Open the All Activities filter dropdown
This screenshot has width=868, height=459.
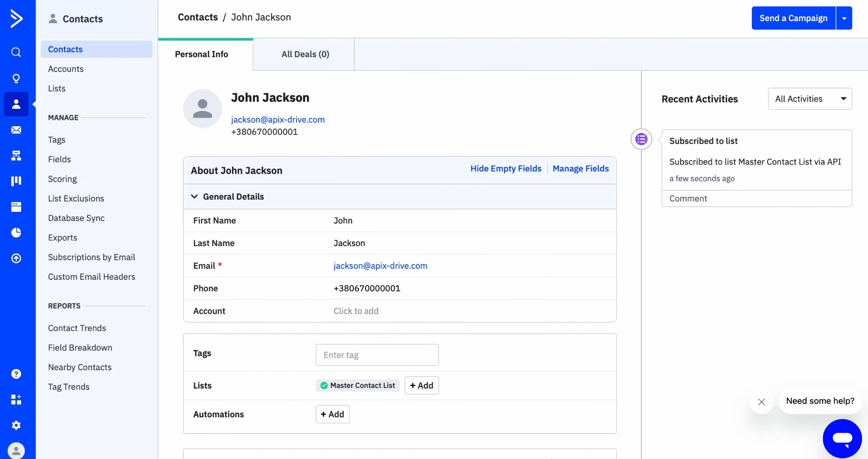[x=809, y=99]
